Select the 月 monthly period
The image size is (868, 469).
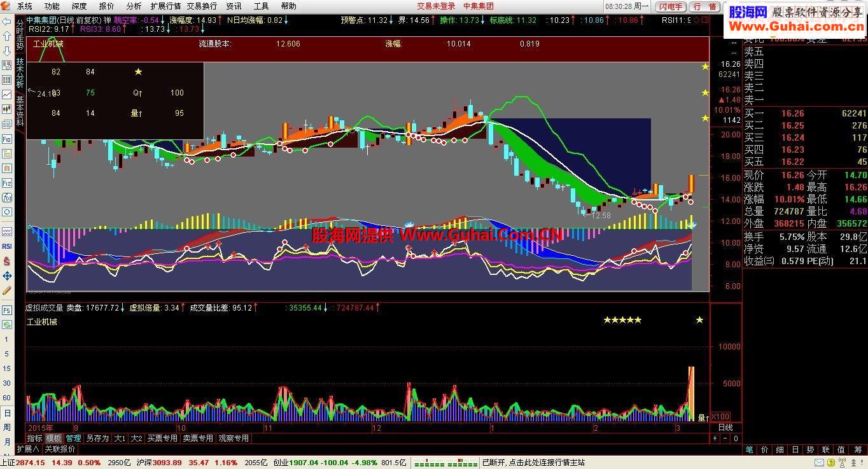(x=7, y=442)
